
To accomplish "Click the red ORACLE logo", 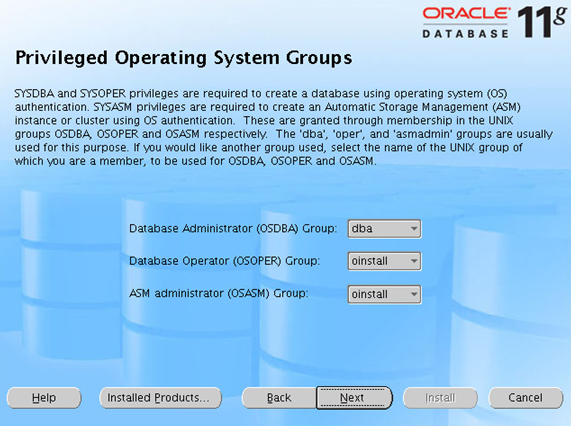I will coord(466,13).
